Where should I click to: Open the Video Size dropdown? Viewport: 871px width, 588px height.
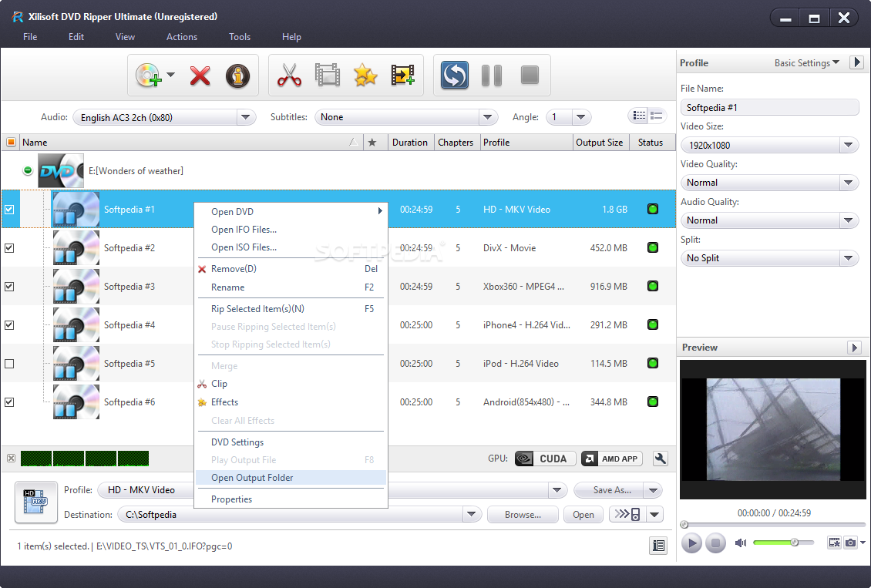[x=848, y=145]
